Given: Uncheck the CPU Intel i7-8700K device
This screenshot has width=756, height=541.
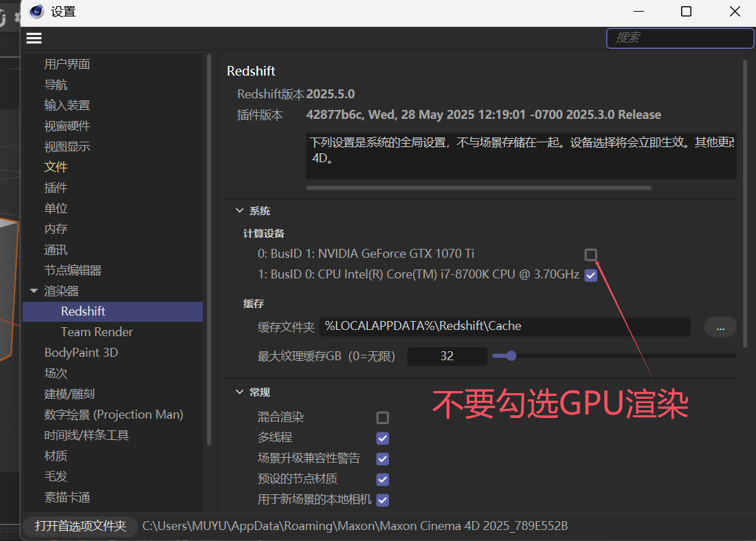Looking at the screenshot, I should pyautogui.click(x=590, y=276).
